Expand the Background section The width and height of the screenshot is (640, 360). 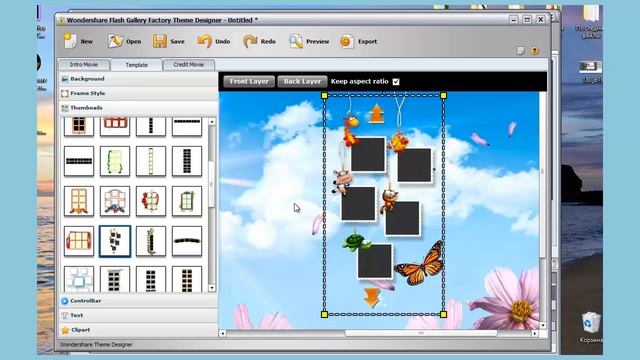coord(138,79)
